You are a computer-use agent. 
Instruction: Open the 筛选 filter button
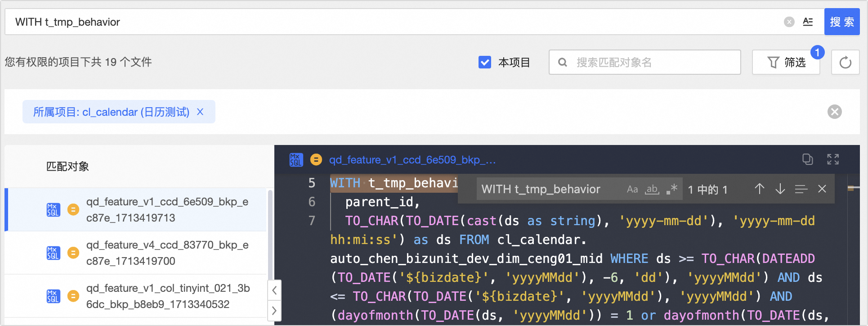coord(786,62)
